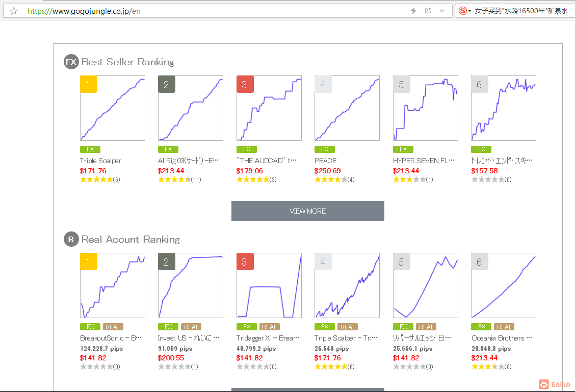Open the HYPER_SEVEN_FL product link

click(x=424, y=161)
